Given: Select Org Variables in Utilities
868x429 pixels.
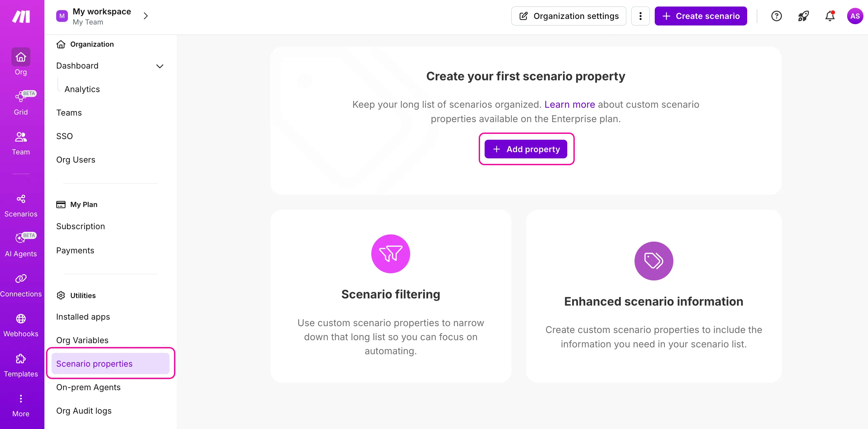Looking at the screenshot, I should (82, 340).
